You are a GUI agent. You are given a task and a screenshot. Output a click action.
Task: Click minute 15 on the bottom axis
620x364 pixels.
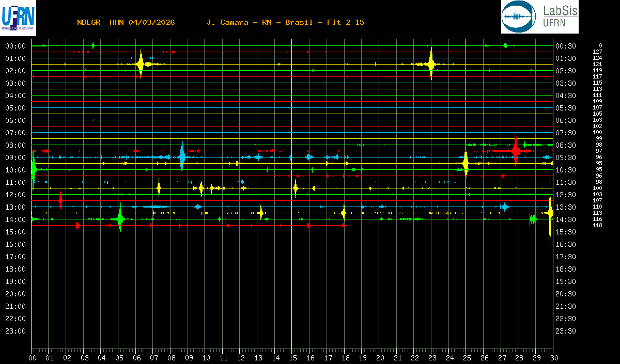[292, 357]
